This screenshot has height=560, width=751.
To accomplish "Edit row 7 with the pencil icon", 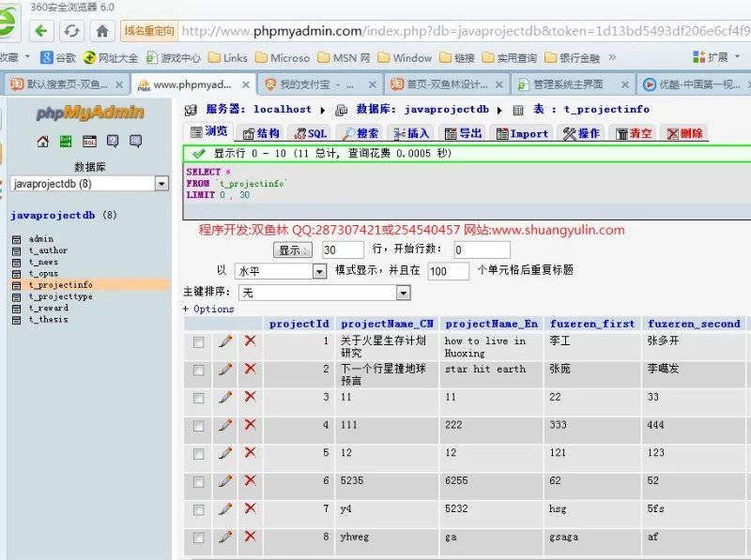I will coord(225,509).
